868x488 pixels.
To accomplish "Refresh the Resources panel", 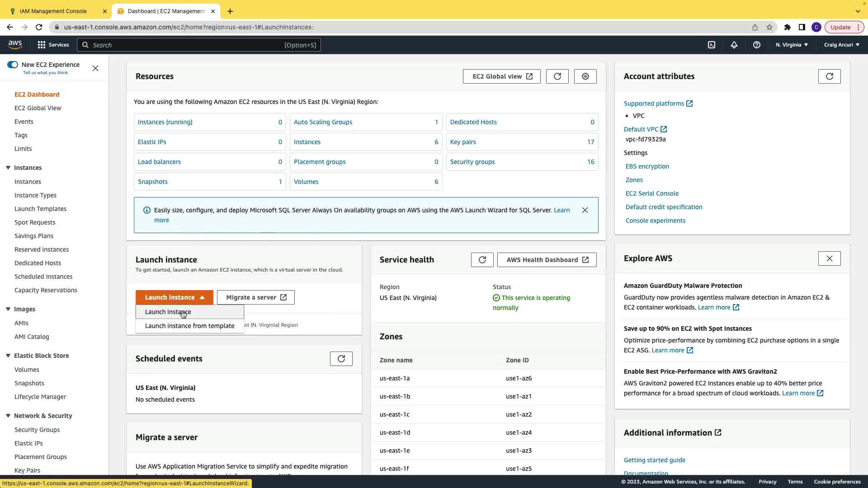I will tap(557, 76).
